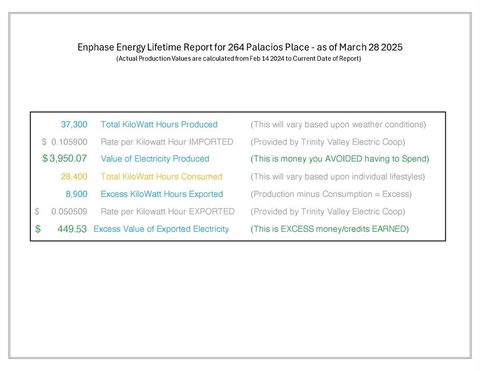The width and height of the screenshot is (480, 371).
Task: Select the 0.105900 imported rate value
Action: click(69, 142)
